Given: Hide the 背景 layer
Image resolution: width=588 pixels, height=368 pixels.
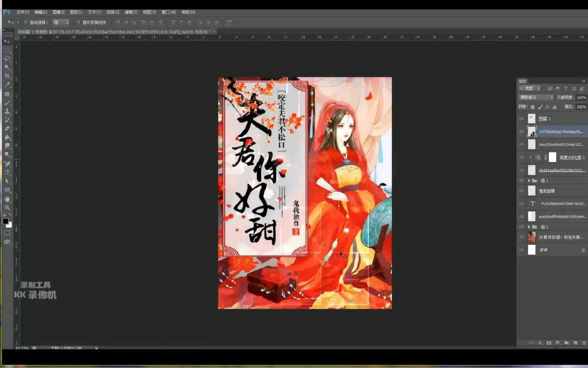Looking at the screenshot, I should (521, 250).
